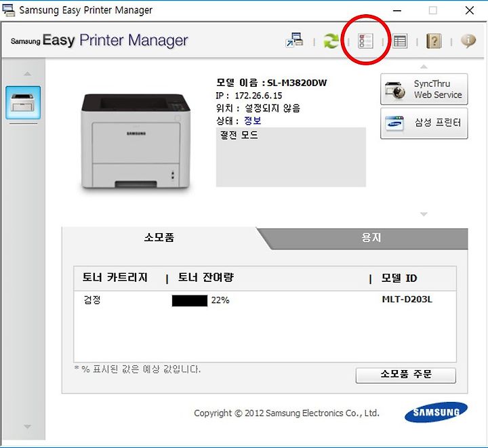
Task: Select the 소모품 tab
Action: [159, 238]
